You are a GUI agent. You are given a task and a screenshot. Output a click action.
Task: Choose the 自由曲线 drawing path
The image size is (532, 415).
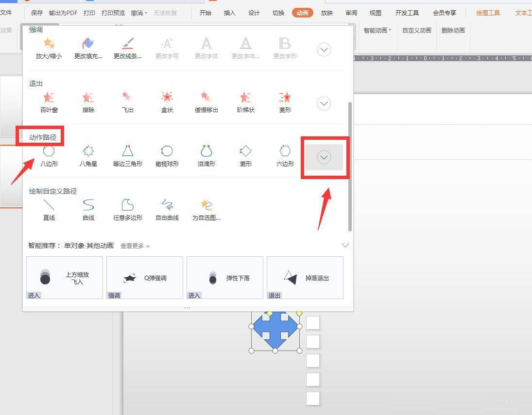point(167,209)
